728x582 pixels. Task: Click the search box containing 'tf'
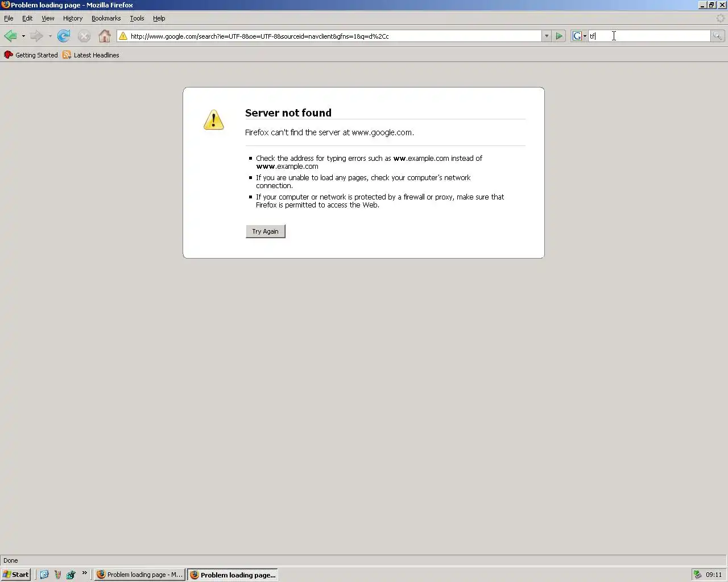649,36
